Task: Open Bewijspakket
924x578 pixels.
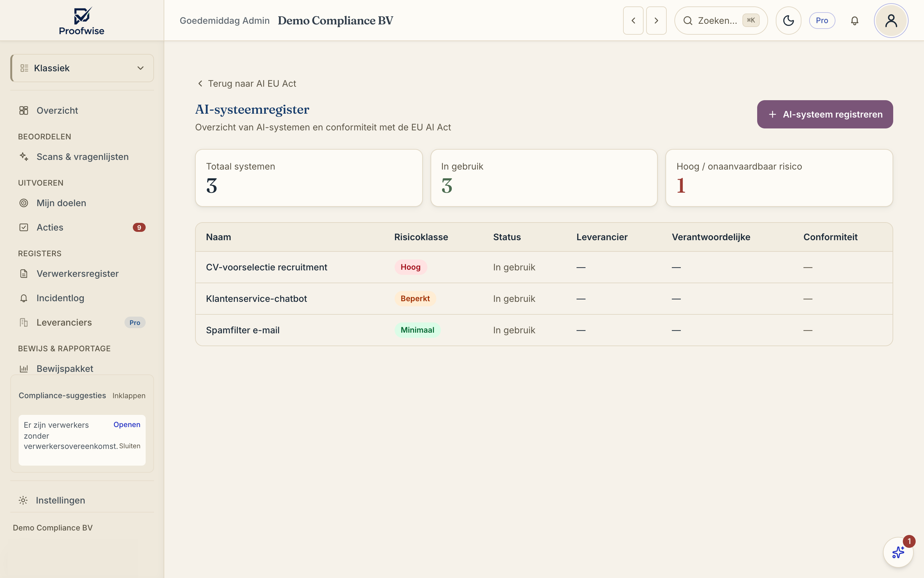Action: pyautogui.click(x=82, y=369)
